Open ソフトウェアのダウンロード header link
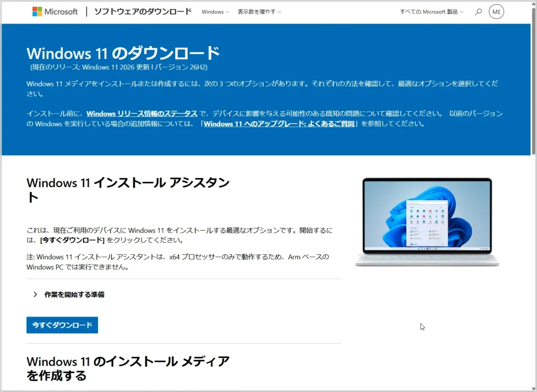Viewport: 537px width, 392px height. 143,12
